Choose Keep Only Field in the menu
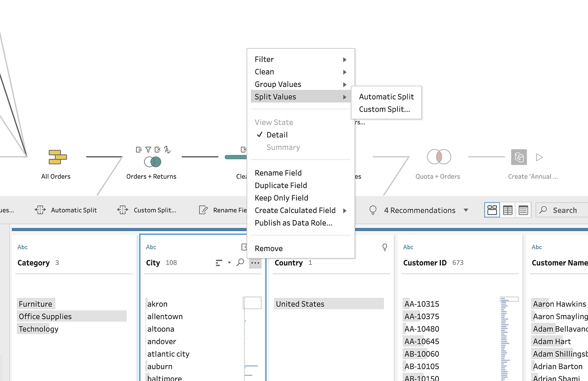This screenshot has width=588, height=381. click(x=281, y=197)
